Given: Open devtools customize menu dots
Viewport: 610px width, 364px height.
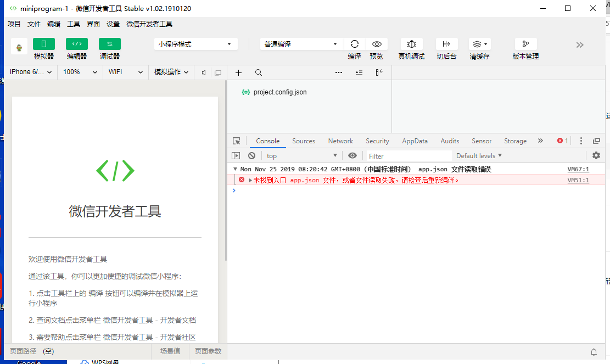Looking at the screenshot, I should pos(581,141).
